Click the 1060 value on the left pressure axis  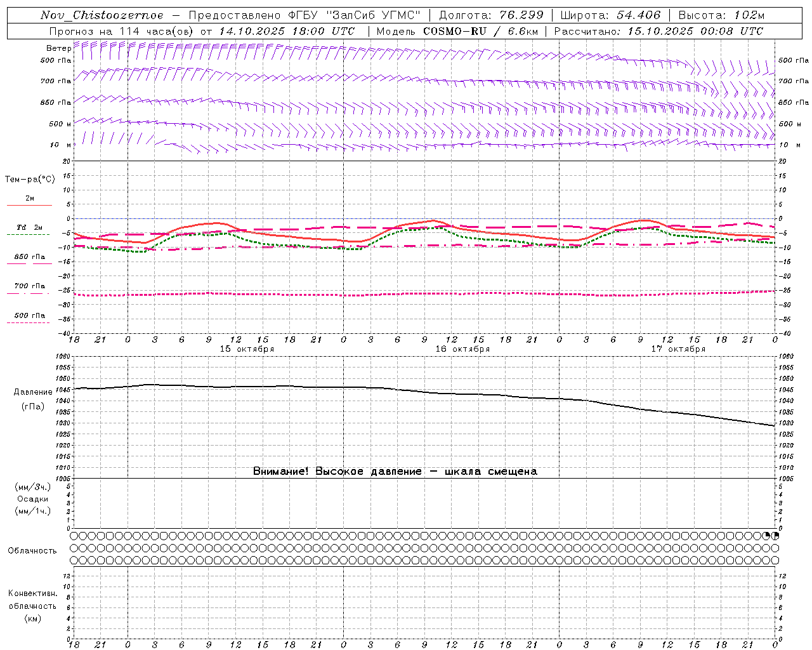(x=63, y=357)
